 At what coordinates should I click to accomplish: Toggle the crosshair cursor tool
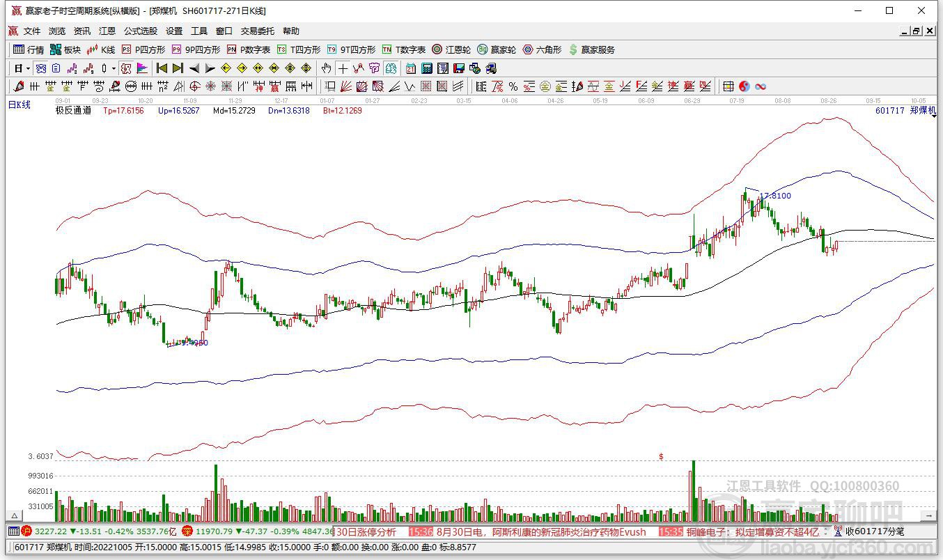[x=343, y=68]
